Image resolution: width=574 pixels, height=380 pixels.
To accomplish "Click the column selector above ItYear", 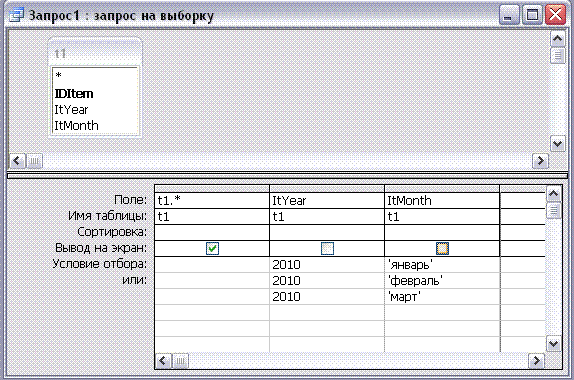I will tap(327, 189).
